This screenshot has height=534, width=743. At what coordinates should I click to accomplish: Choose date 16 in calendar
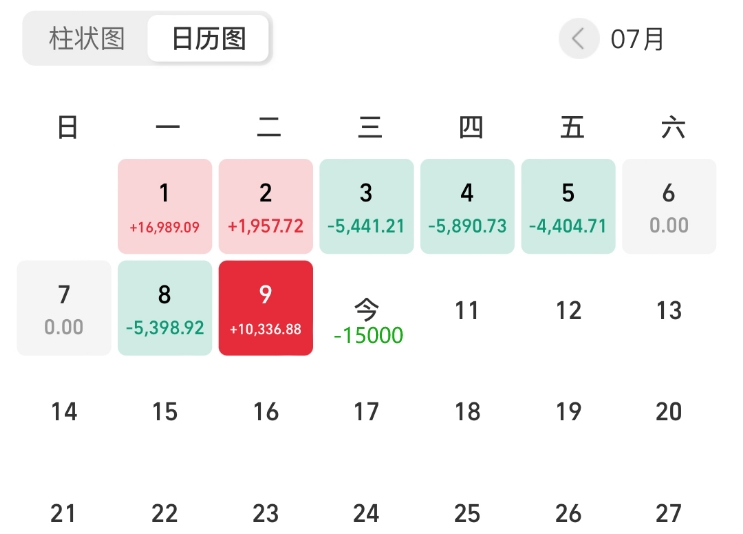[266, 411]
